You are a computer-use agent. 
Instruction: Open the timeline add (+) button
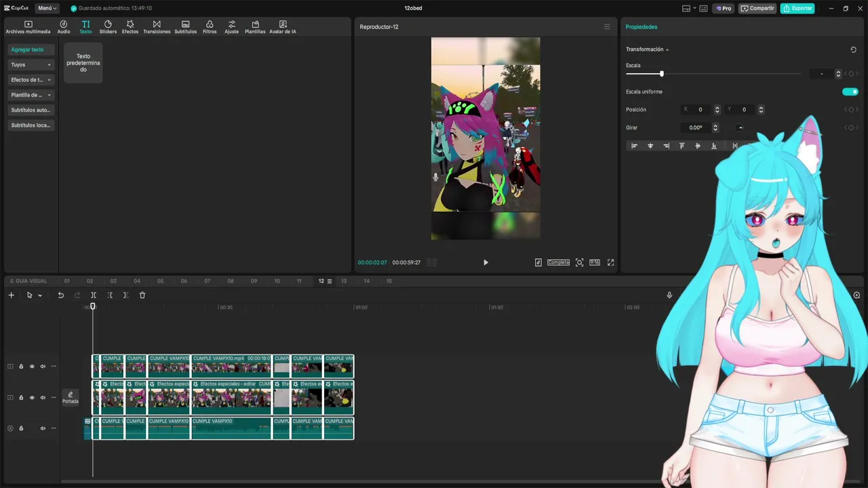pyautogui.click(x=11, y=295)
